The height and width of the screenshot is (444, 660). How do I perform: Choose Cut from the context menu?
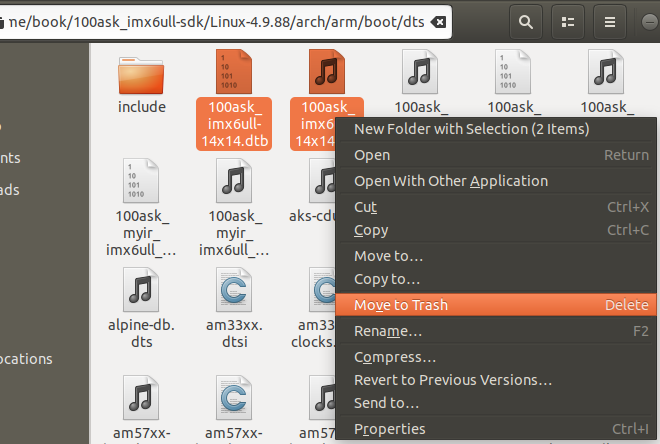[496, 207]
